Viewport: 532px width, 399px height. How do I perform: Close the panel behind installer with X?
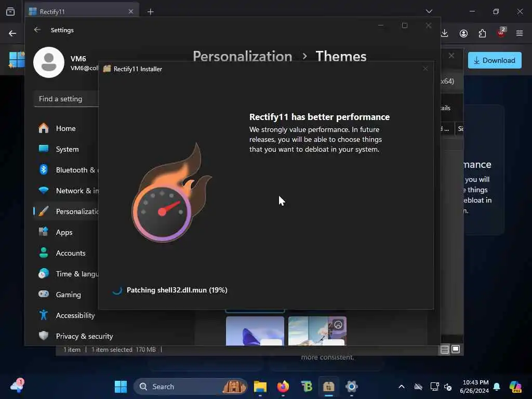(x=451, y=56)
